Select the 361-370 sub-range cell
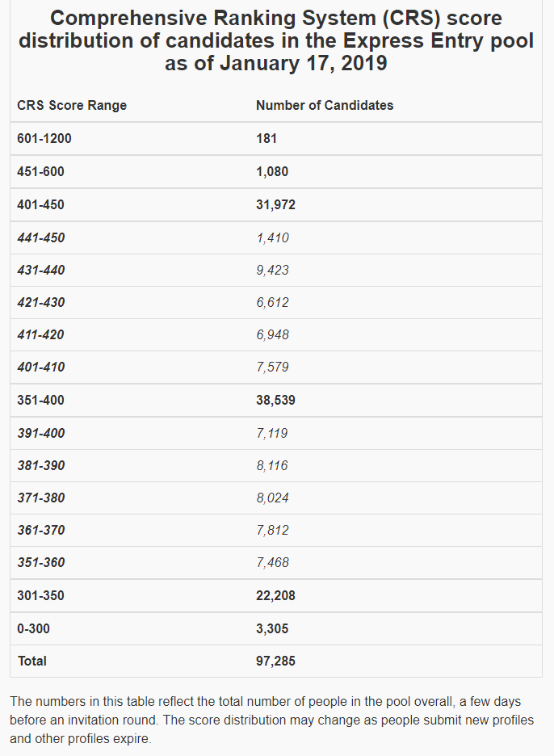Viewport: 554px width, 756px height. coord(41,531)
